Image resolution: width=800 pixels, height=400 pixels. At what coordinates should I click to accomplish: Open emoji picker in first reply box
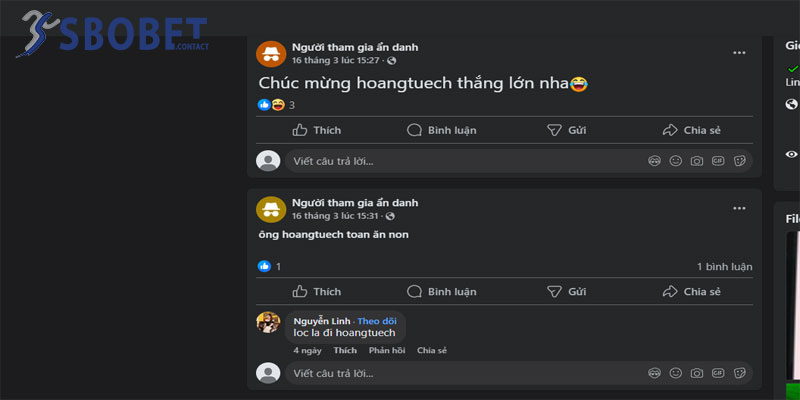675,161
